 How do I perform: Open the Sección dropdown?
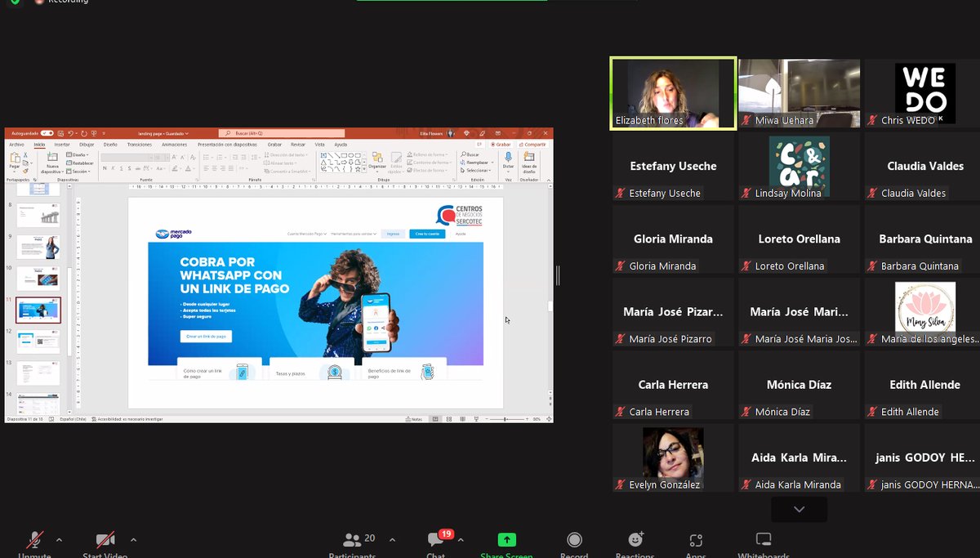pos(80,172)
